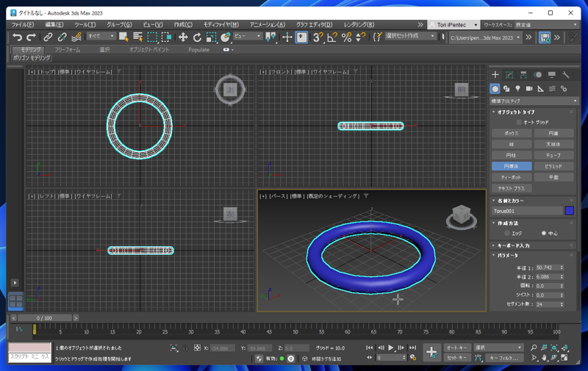Click the 半径 1 value field
Screen dimensions: 588x371
point(547,267)
